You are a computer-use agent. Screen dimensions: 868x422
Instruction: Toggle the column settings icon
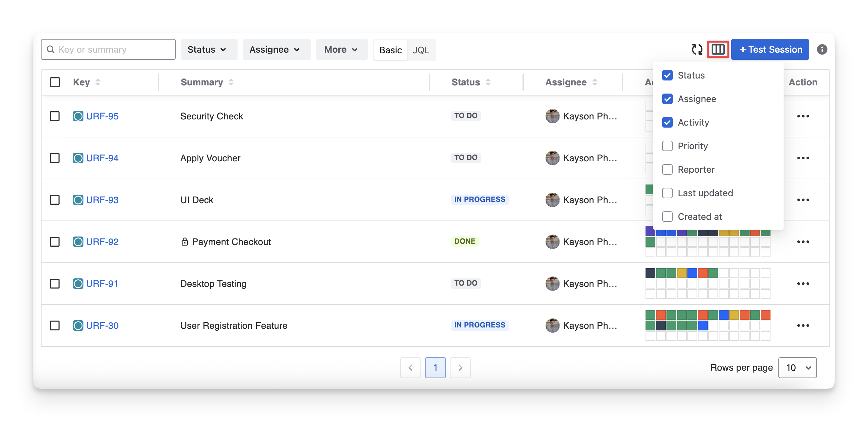[x=718, y=49]
